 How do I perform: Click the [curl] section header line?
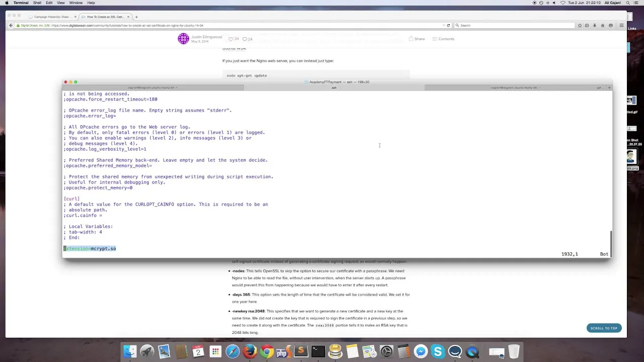(x=71, y=199)
